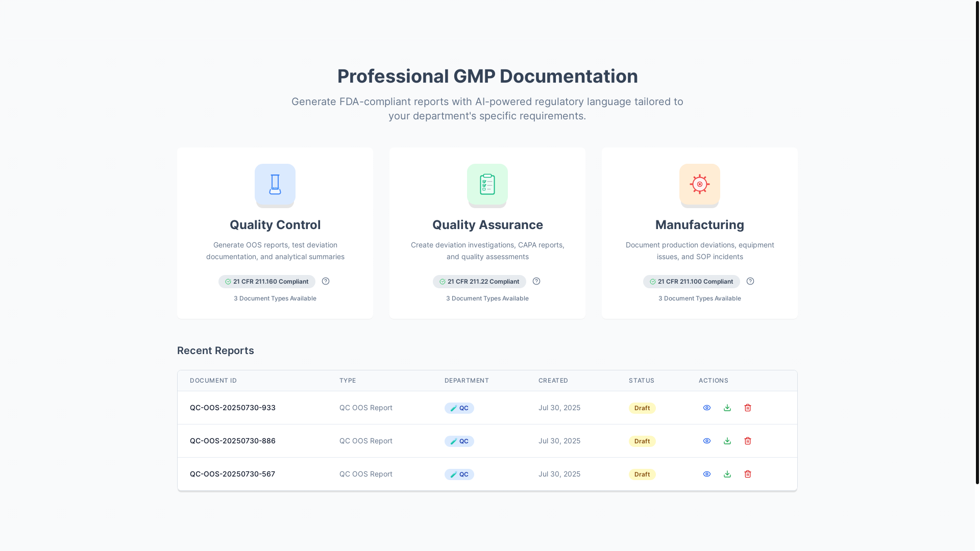View report QC-OOS-20250730-886 with eye icon
This screenshot has width=980, height=551.
707,441
